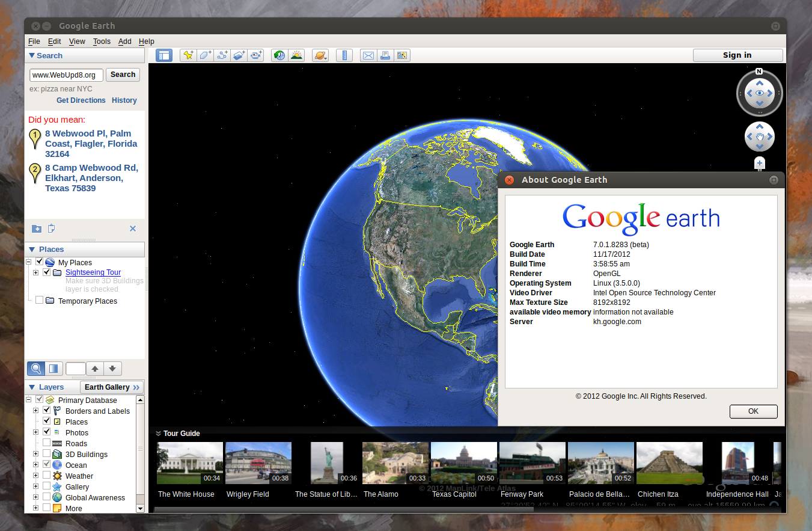Select the Ruler measuring tool

point(344,55)
